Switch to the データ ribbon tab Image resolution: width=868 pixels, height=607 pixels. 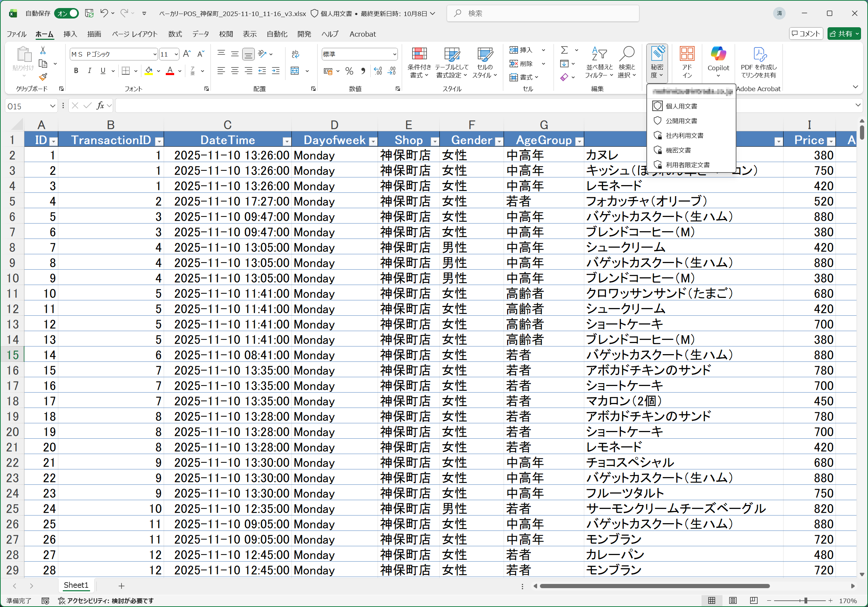(x=200, y=34)
